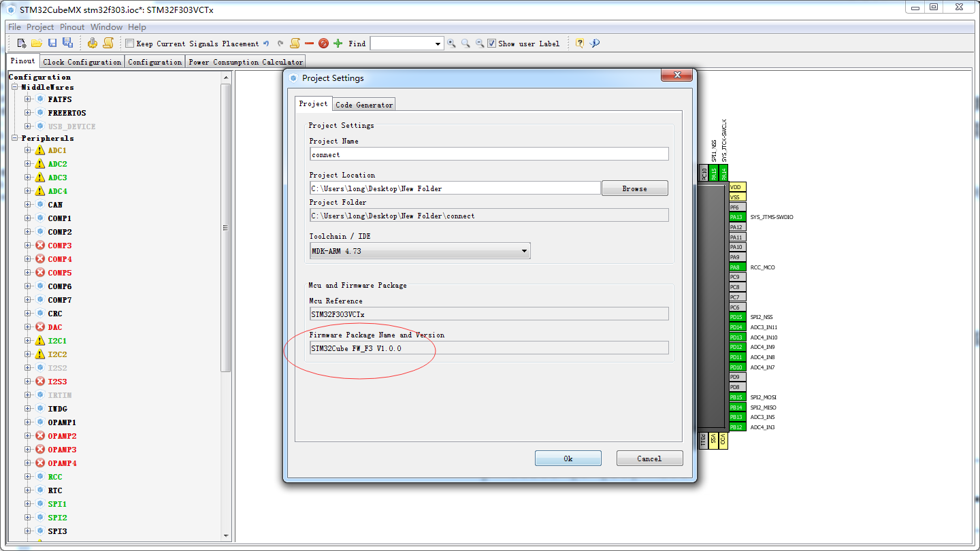Image resolution: width=980 pixels, height=551 pixels.
Task: Click the middle magnifier zoom icon
Action: (465, 44)
